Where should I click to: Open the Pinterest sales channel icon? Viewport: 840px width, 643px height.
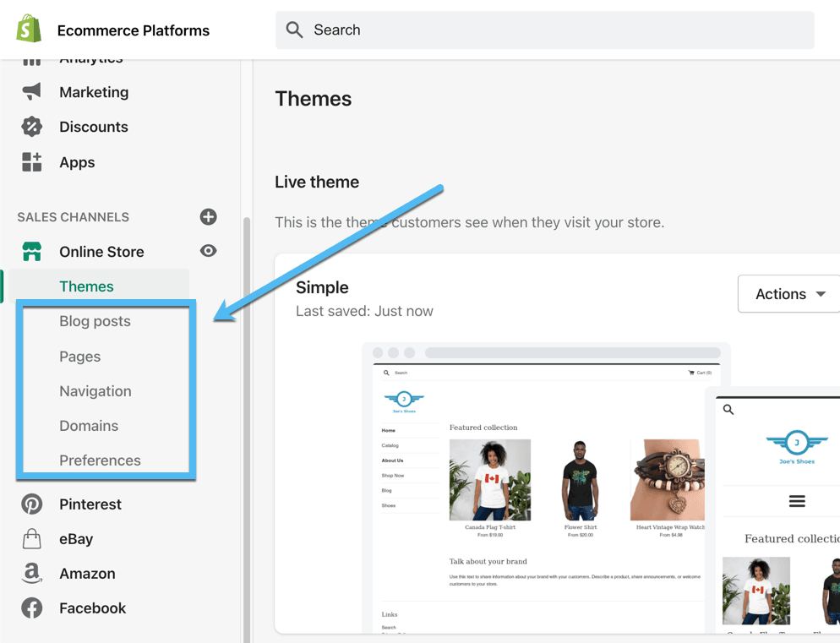coord(31,504)
